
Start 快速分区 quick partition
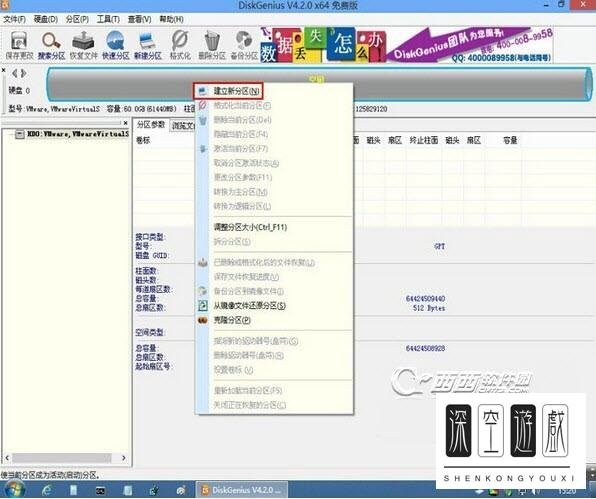click(116, 45)
